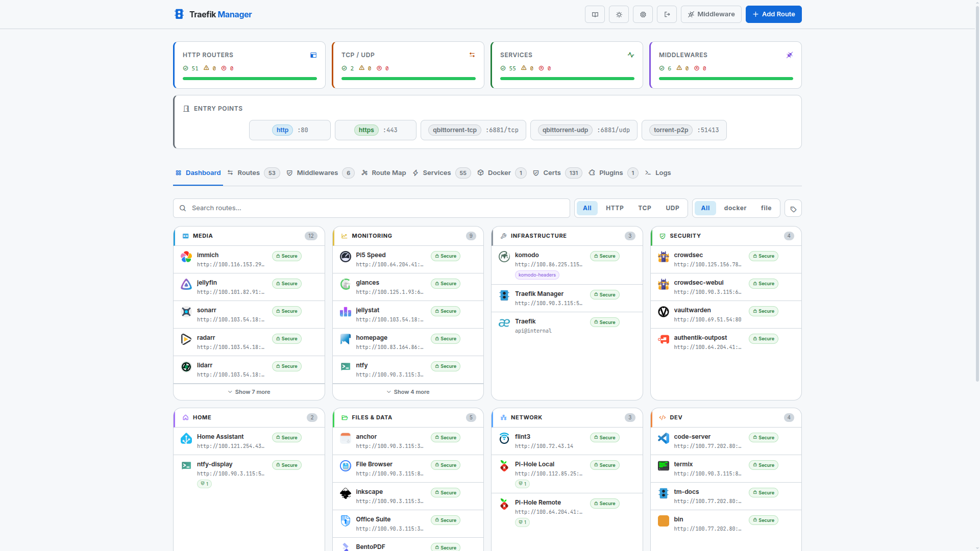The width and height of the screenshot is (980, 551).
Task: Expand Show 7 more in Media section
Action: click(249, 392)
